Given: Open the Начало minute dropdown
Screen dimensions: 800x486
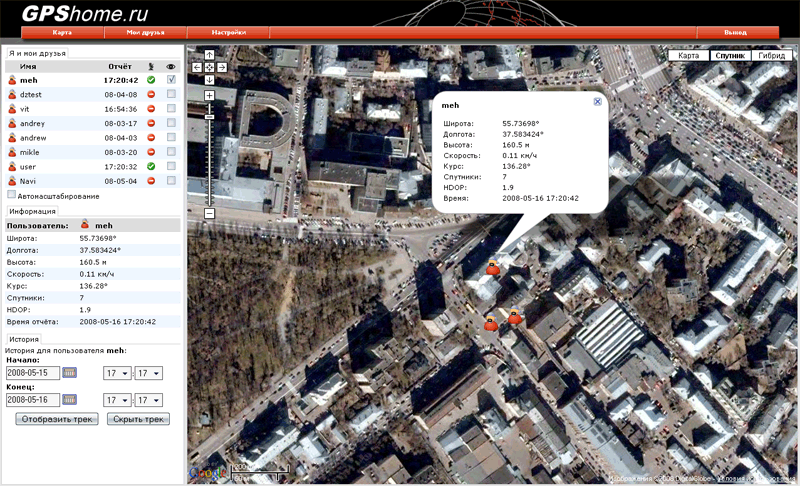Looking at the screenshot, I should (148, 373).
